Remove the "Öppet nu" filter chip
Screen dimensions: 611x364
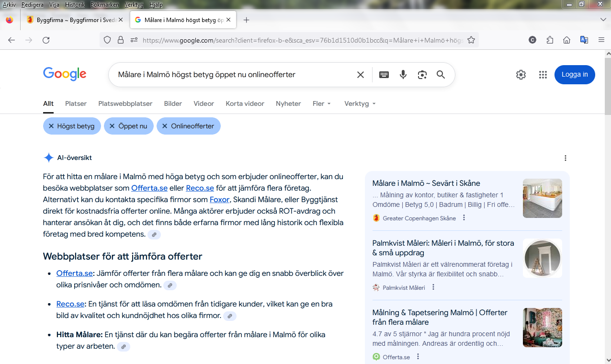point(112,126)
